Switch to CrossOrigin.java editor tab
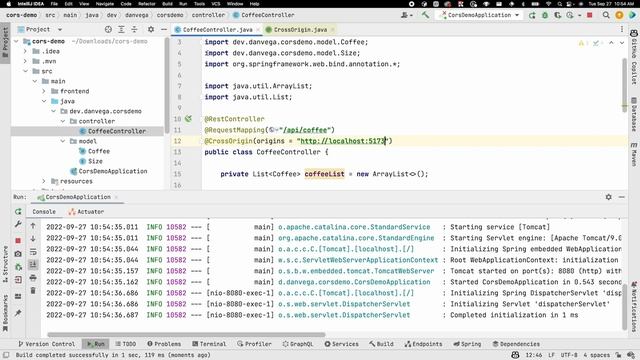 (x=300, y=29)
